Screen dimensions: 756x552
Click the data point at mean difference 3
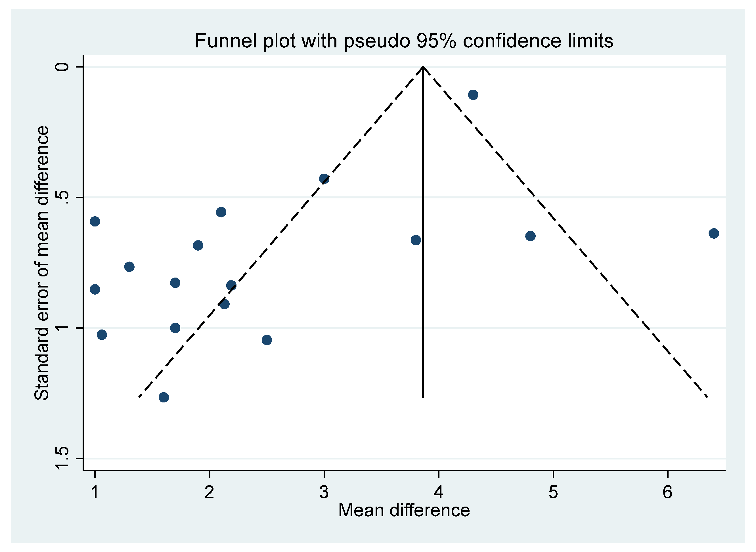[324, 179]
